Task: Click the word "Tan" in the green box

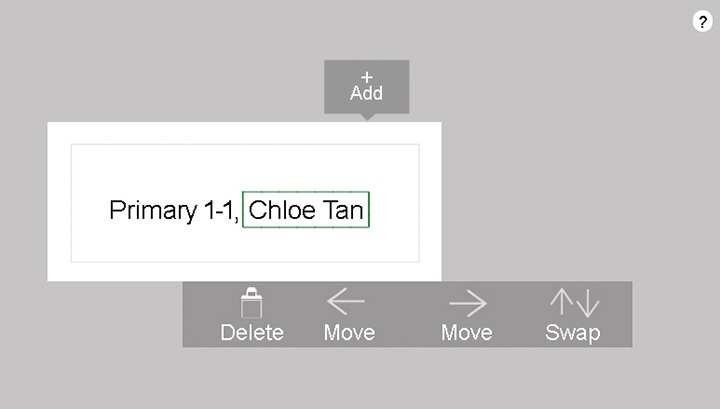Action: 343,210
